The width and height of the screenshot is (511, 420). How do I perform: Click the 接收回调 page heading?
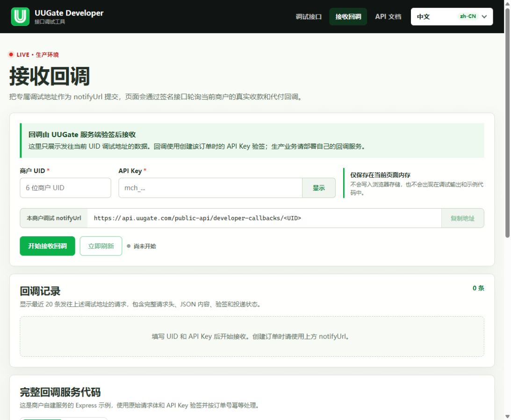coord(50,76)
